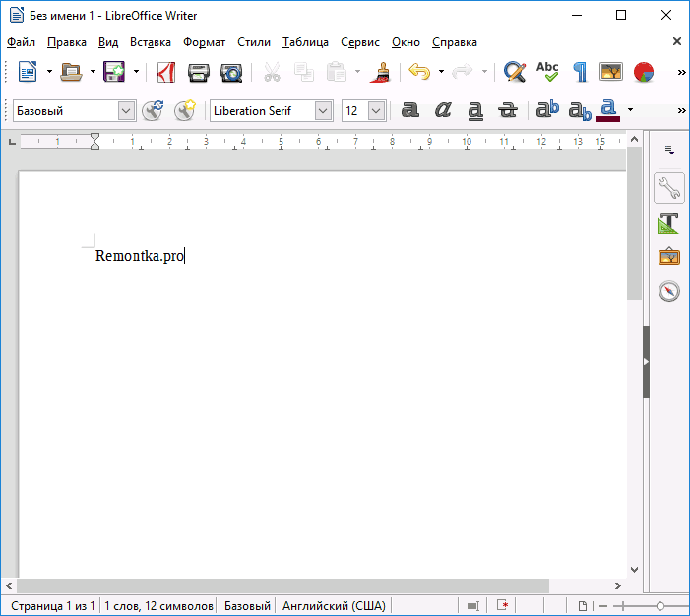Click the zoom slider handle

pyautogui.click(x=659, y=606)
